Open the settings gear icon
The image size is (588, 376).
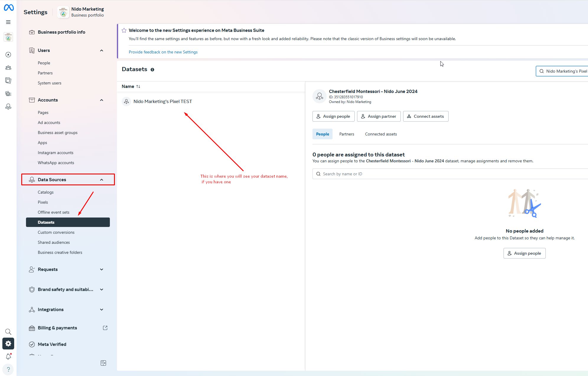click(8, 344)
